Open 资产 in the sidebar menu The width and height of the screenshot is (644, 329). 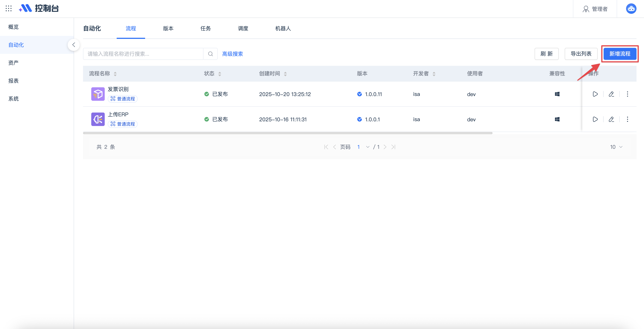13,63
